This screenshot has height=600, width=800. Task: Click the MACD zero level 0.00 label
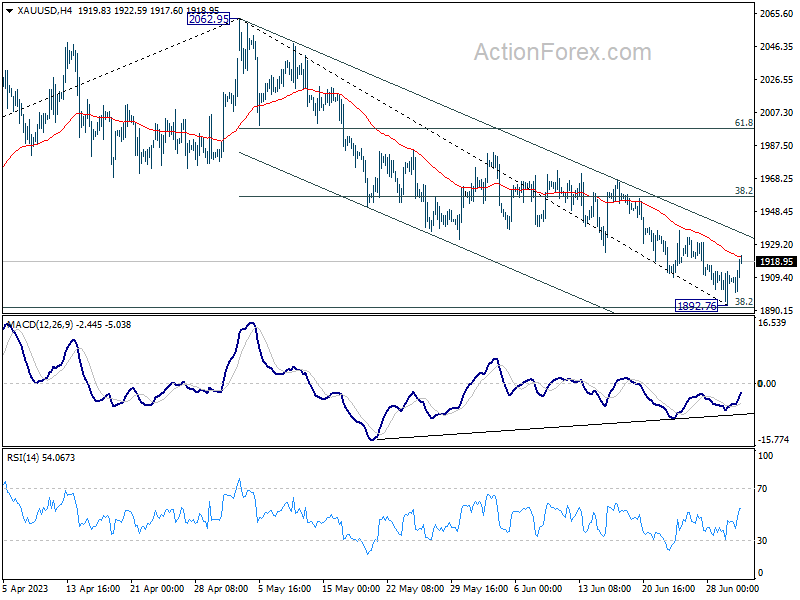[766, 383]
